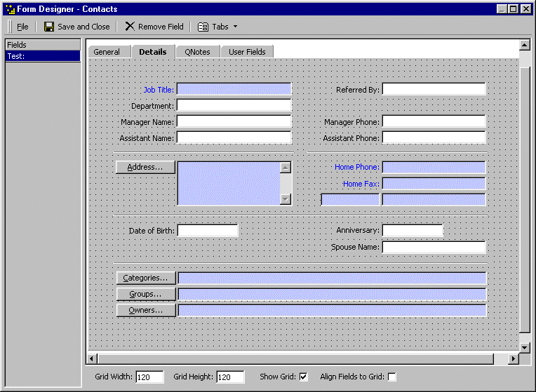
Task: Open the File menu
Action: (22, 27)
